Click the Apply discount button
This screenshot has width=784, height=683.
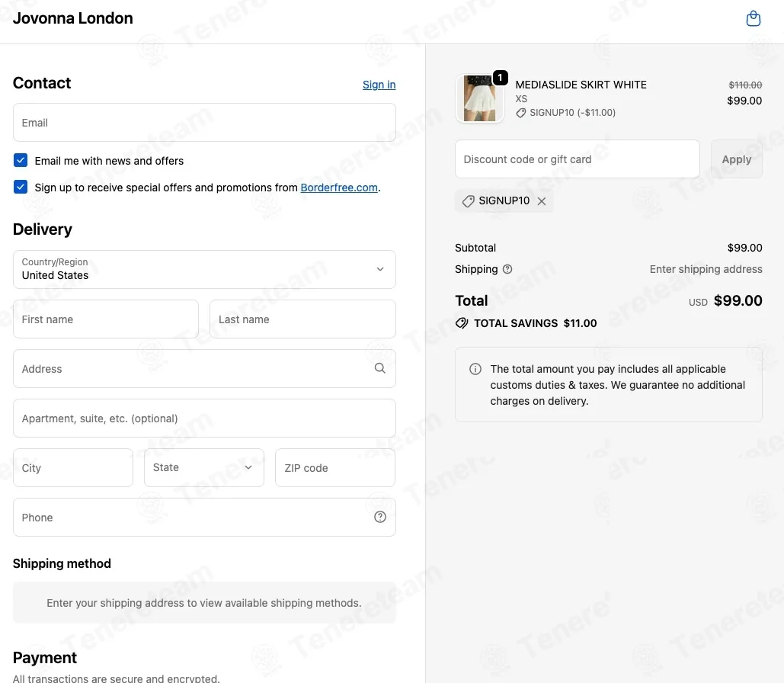[x=737, y=159]
